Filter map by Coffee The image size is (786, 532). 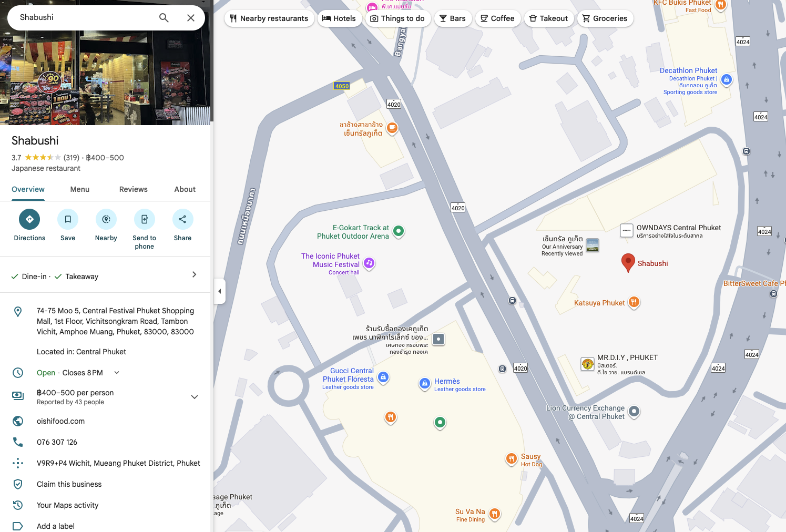pos(498,18)
